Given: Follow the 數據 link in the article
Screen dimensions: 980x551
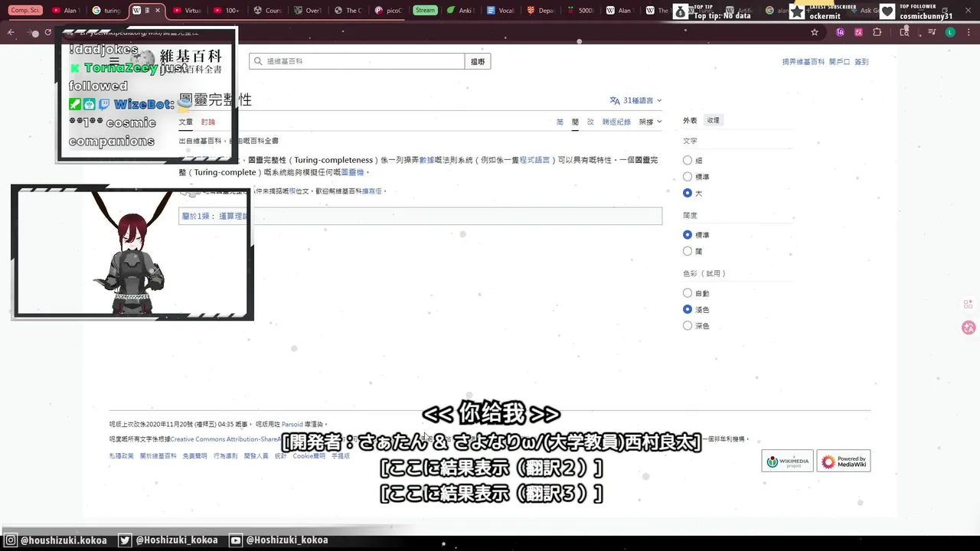Looking at the screenshot, I should [426, 160].
